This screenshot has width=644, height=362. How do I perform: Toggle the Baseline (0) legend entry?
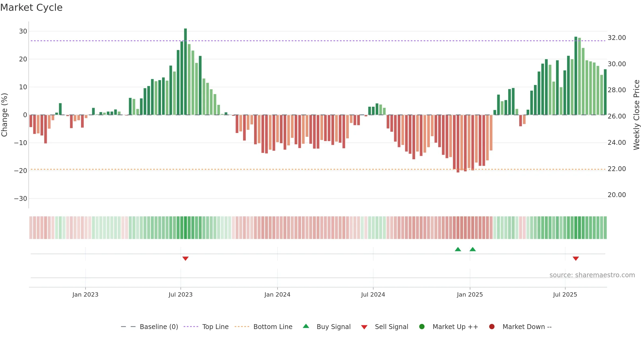point(149,327)
